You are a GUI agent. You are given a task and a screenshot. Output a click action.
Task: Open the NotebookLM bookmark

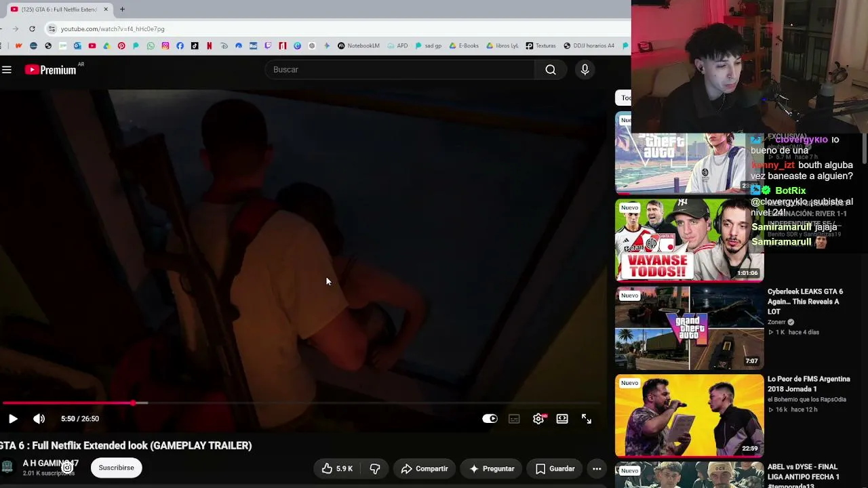[359, 46]
